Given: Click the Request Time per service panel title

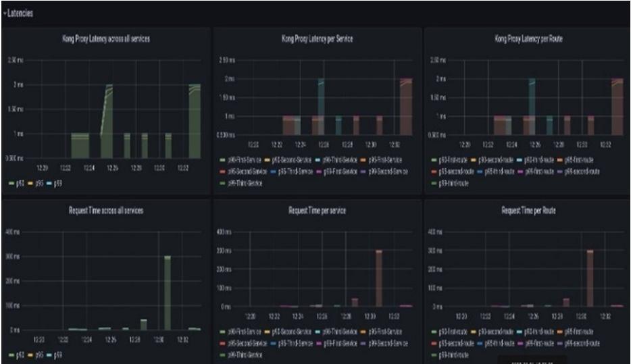Looking at the screenshot, I should [317, 210].
